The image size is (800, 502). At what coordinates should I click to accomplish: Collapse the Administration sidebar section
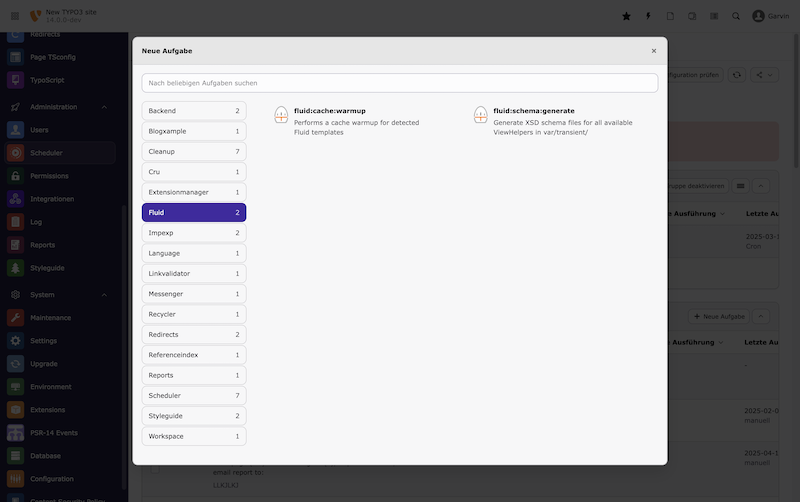coord(104,107)
